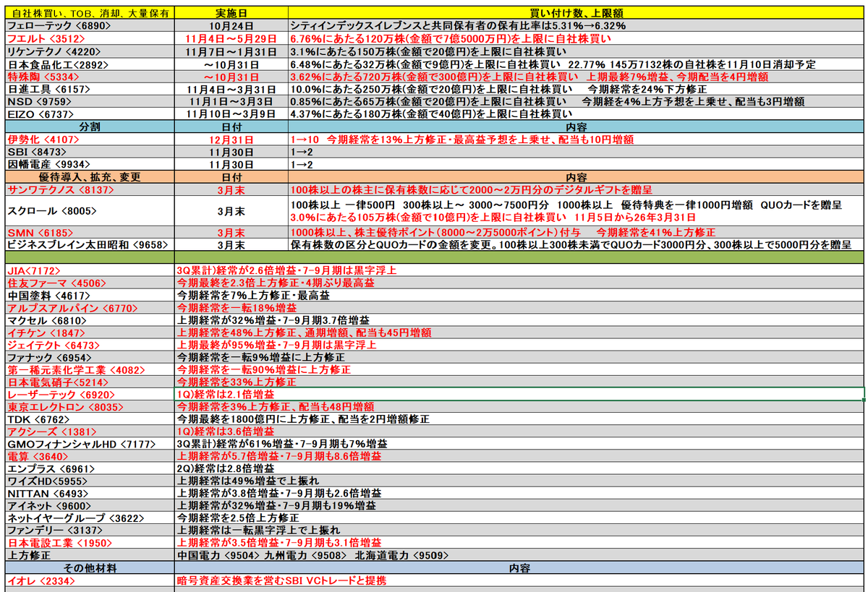868x592 pixels.
Task: Select the 特殊陶 <5334> cell
Action: [x=90, y=76]
